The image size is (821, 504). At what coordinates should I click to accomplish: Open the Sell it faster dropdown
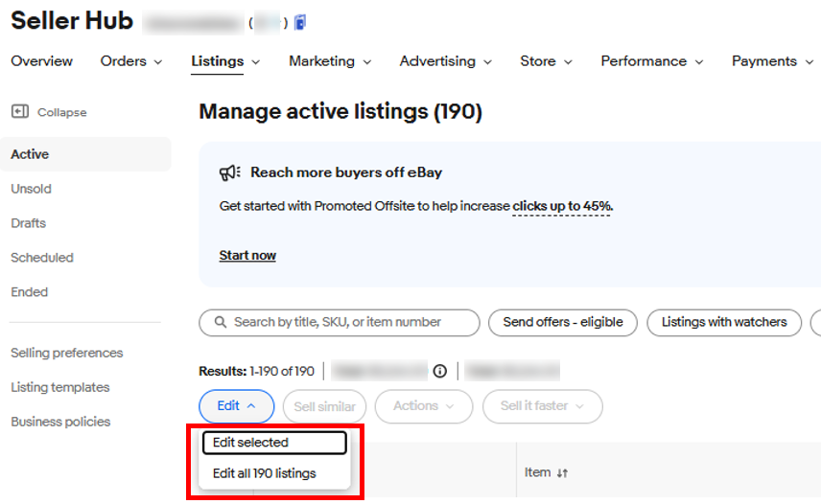tap(543, 406)
